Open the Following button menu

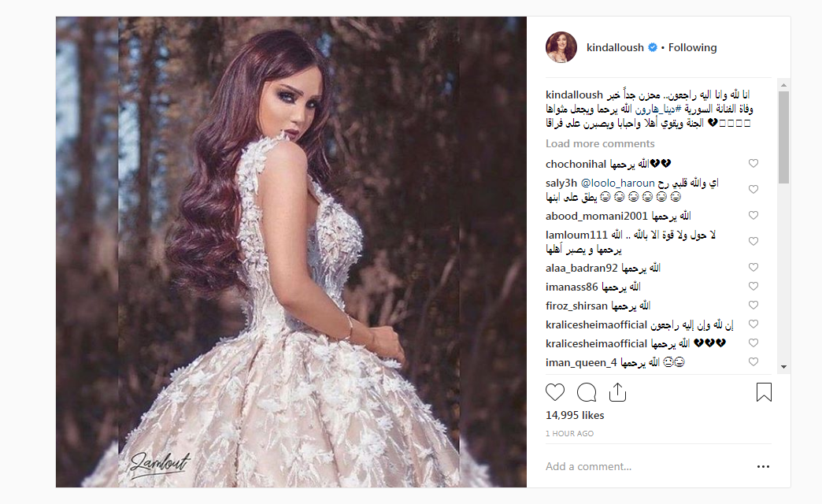click(x=692, y=47)
